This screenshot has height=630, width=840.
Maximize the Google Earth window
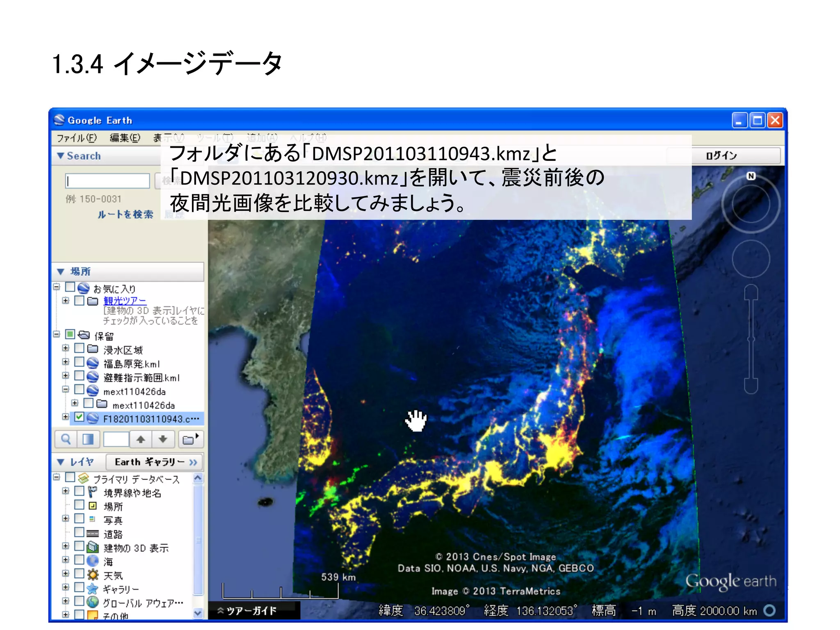coord(757,121)
